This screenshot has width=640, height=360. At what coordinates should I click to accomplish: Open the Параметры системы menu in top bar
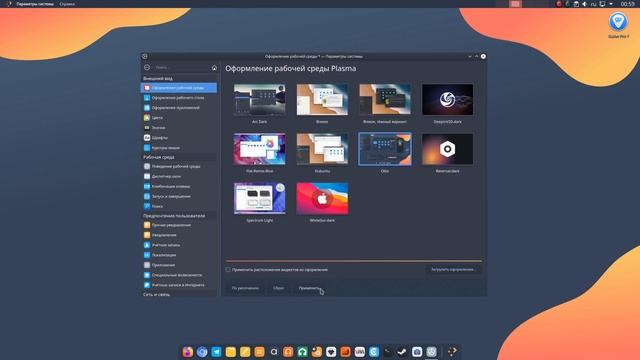35,4
